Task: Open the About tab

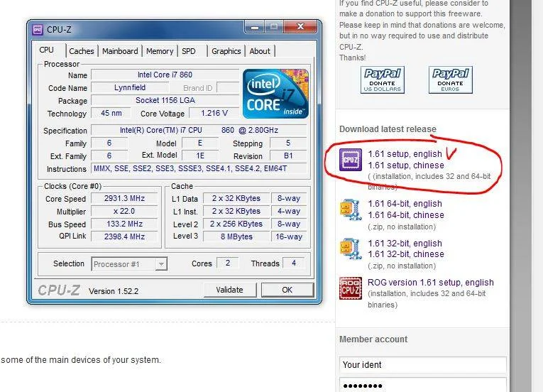Action: pos(260,51)
